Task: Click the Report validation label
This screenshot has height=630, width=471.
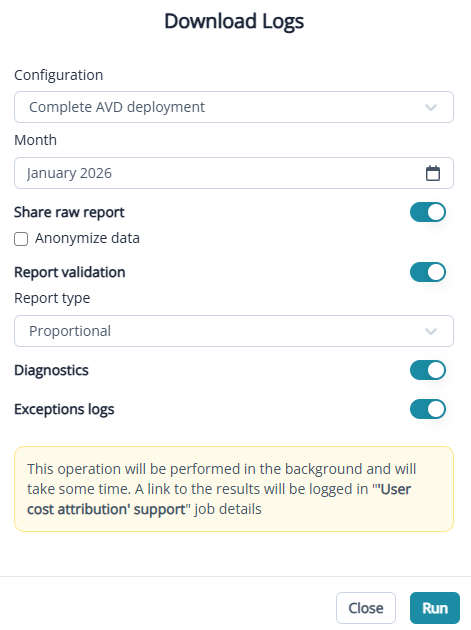Action: (70, 272)
